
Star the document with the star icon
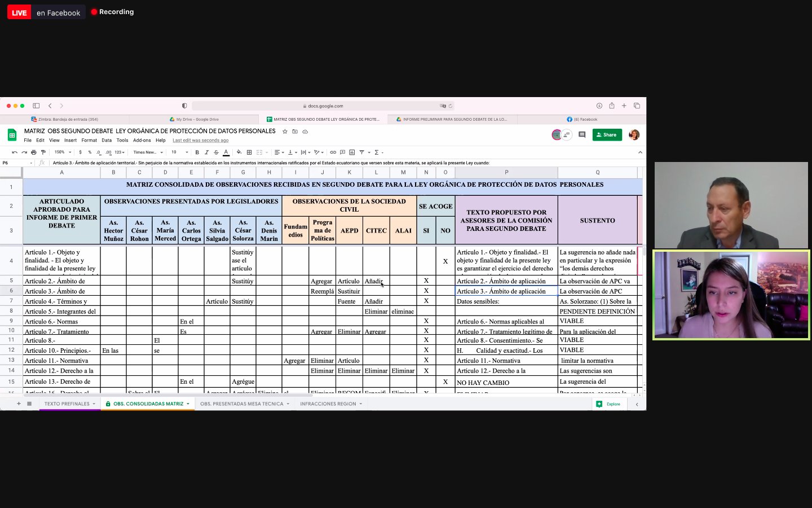pyautogui.click(x=285, y=132)
